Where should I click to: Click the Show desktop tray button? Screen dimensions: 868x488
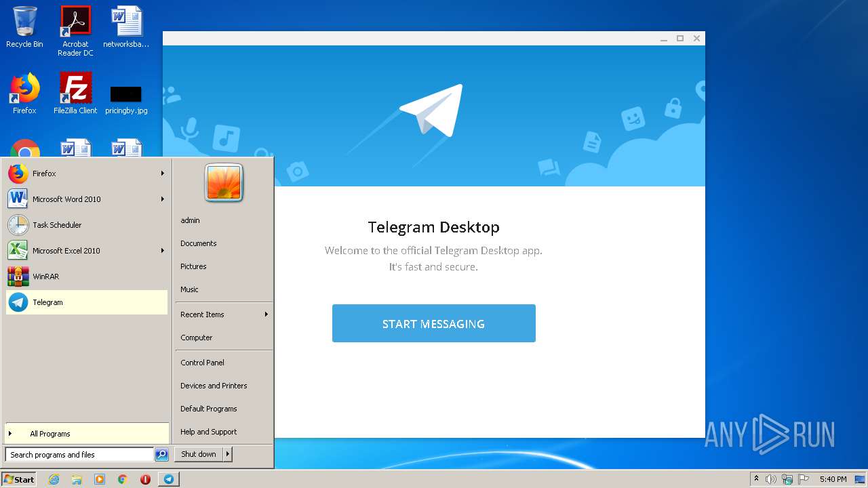(861, 479)
